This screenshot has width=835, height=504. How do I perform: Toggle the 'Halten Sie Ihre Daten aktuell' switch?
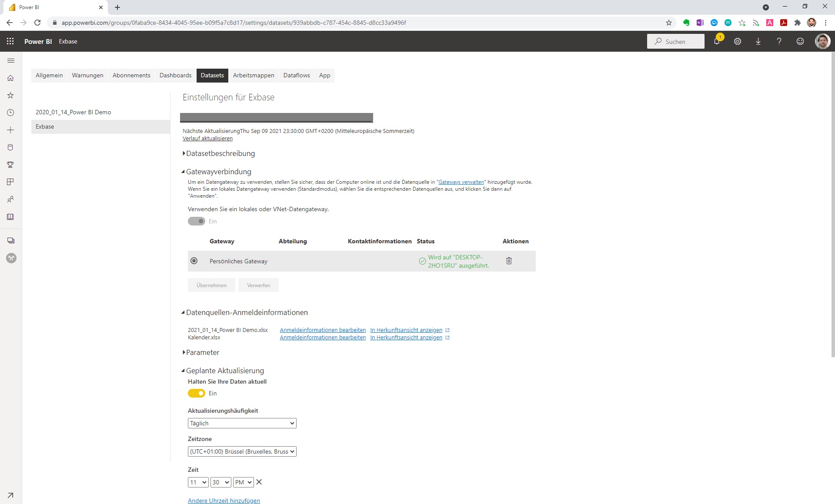[x=197, y=393]
